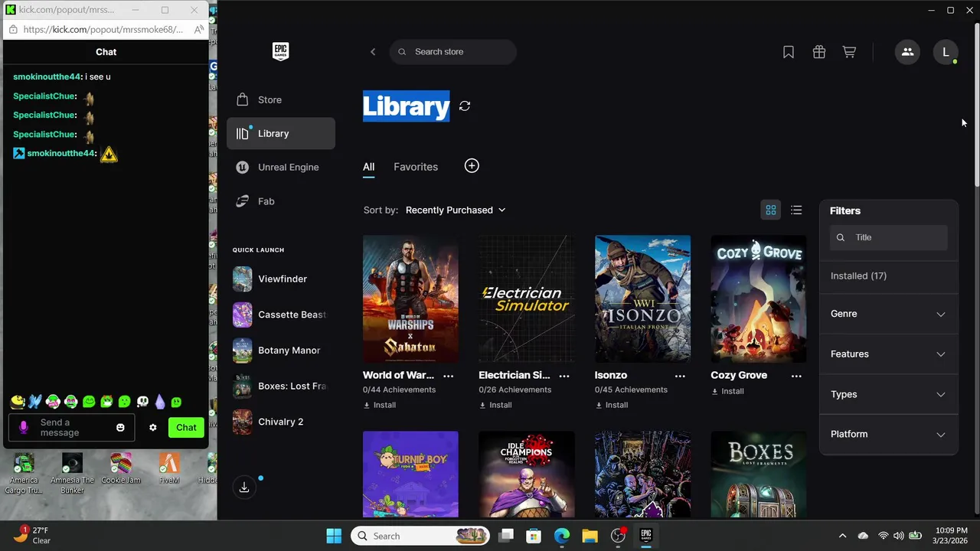
Task: Switch library to grid view
Action: tap(771, 210)
